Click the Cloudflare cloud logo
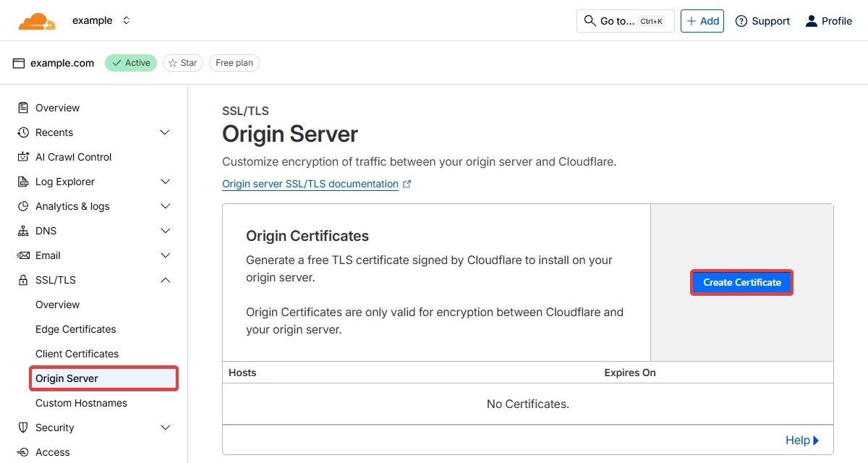The height and width of the screenshot is (463, 868). (x=37, y=21)
